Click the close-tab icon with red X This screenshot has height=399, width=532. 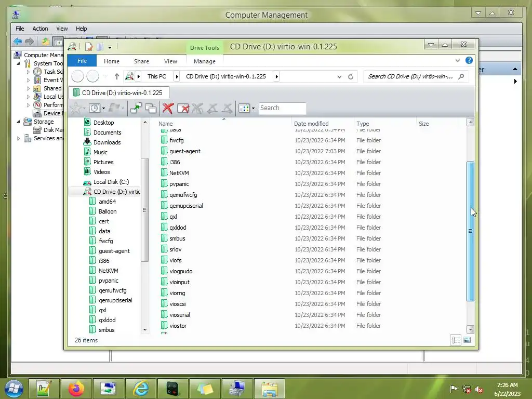point(183,108)
